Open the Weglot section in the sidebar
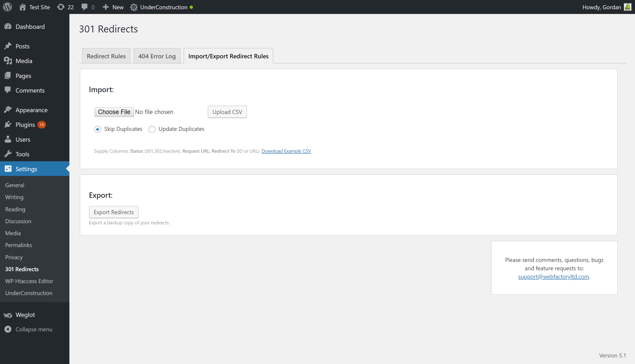The image size is (635, 364). [x=25, y=314]
